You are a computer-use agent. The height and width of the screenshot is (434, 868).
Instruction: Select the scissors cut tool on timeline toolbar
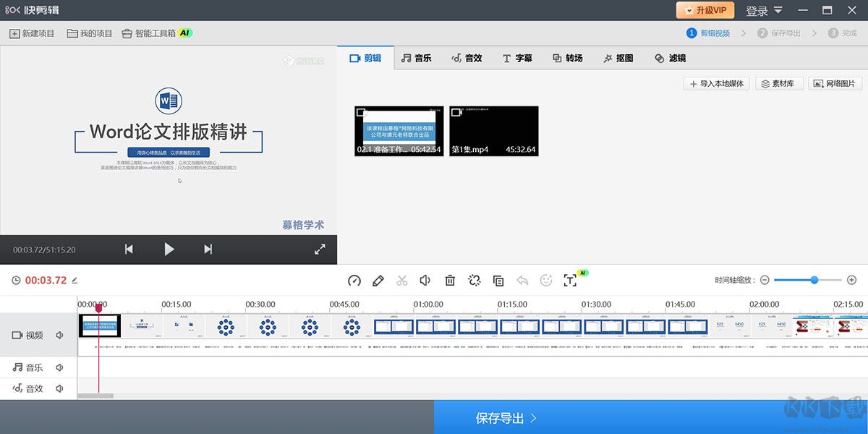[x=401, y=281]
